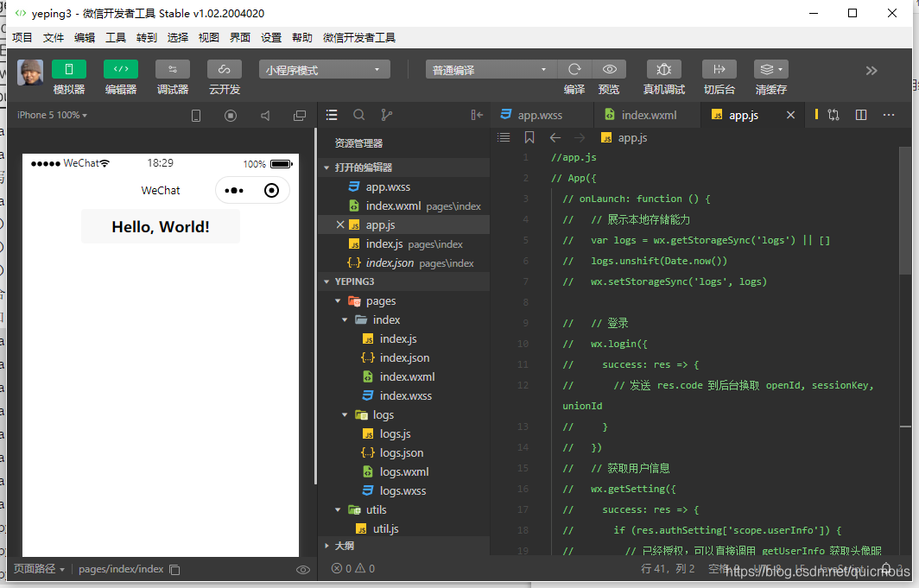Open iPhone 5 100% device dropdown
Image resolution: width=919 pixels, height=588 pixels.
click(52, 116)
